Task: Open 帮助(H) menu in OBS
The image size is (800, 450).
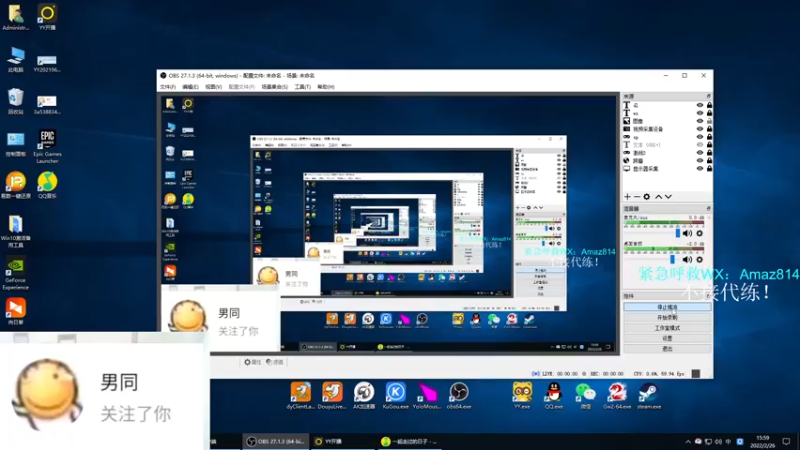Action: (326, 87)
